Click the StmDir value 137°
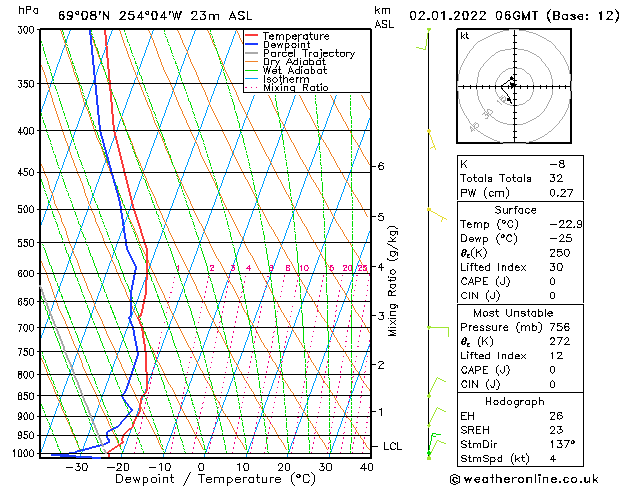Screen dimensions: 629x486 click(x=562, y=444)
